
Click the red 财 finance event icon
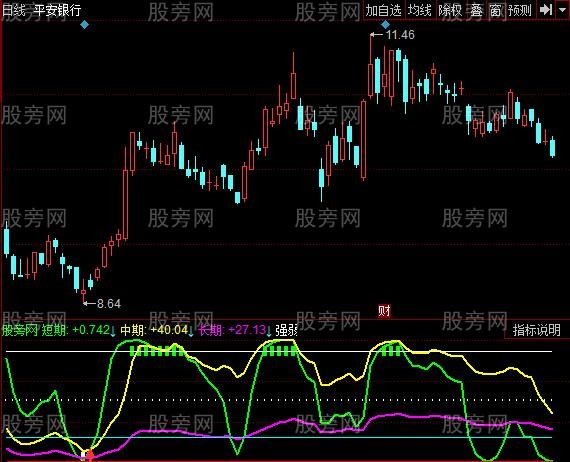click(x=384, y=311)
